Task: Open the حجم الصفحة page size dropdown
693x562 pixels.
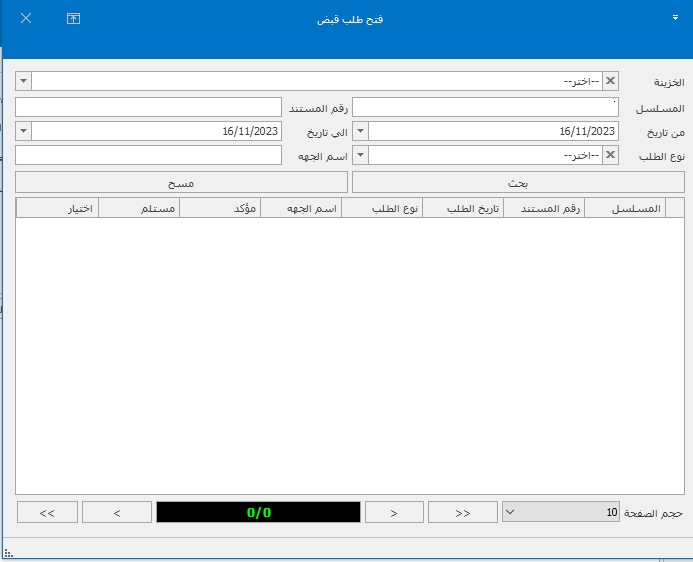Action: click(512, 512)
